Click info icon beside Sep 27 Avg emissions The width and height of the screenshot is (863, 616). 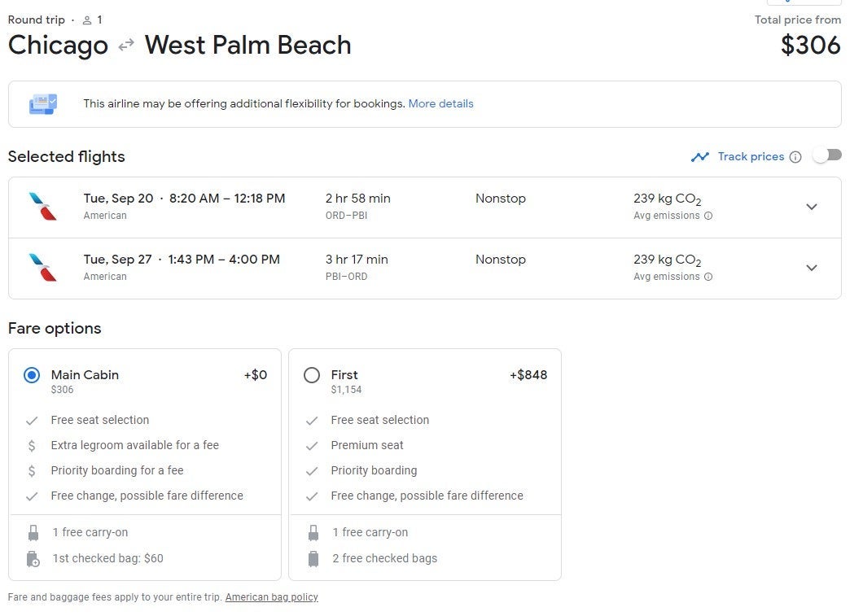tap(708, 277)
